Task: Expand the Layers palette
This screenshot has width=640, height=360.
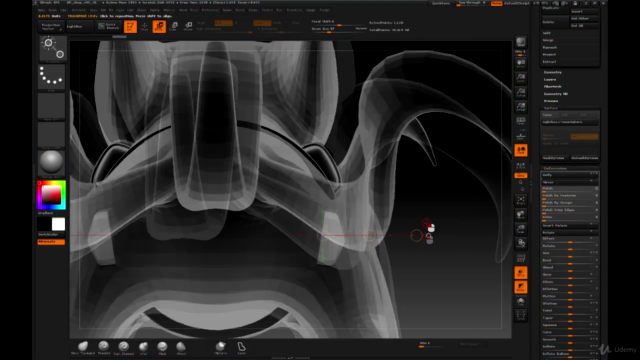Action: pyautogui.click(x=550, y=80)
